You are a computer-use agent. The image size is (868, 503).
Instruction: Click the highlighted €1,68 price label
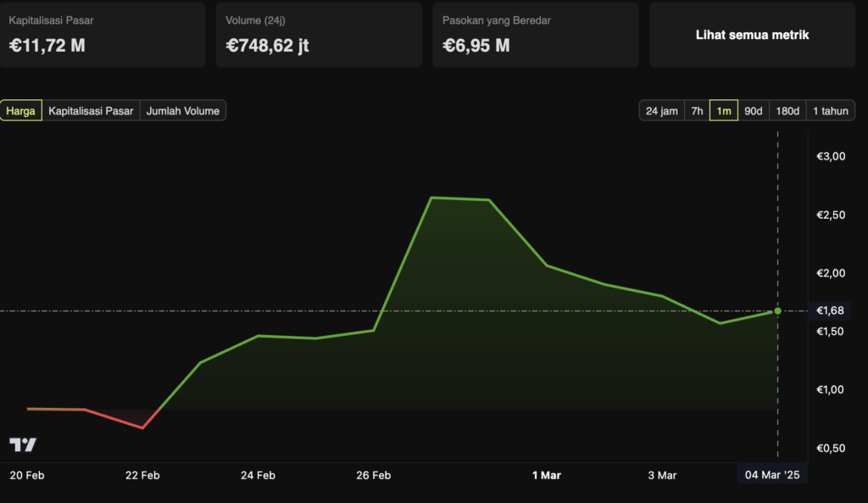coord(832,310)
